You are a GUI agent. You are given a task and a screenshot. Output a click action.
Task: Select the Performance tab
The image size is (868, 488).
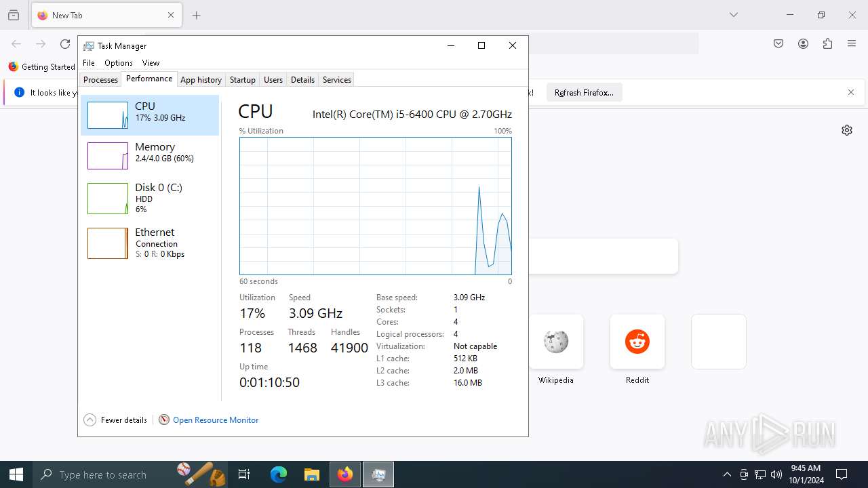click(x=149, y=79)
